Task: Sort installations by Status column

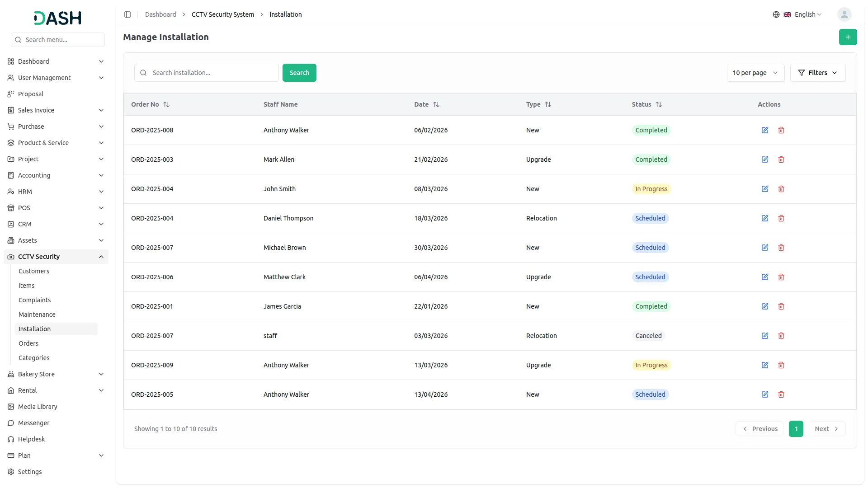Action: click(658, 104)
